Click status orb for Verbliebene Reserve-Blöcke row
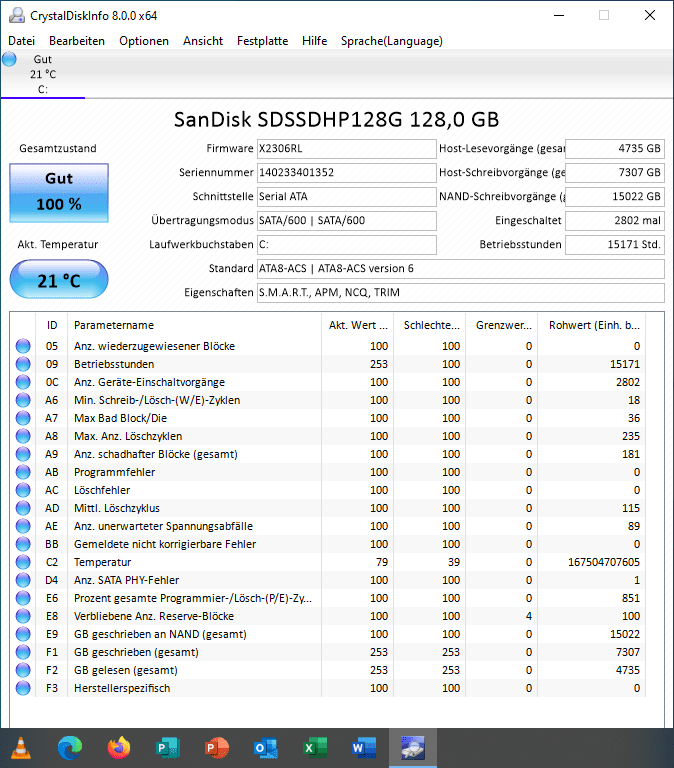 pos(23,616)
